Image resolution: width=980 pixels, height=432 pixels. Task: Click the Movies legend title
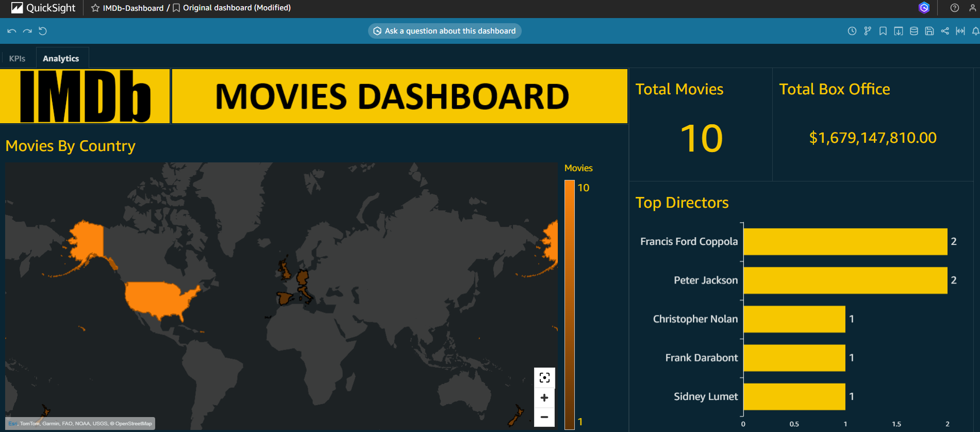pyautogui.click(x=578, y=168)
